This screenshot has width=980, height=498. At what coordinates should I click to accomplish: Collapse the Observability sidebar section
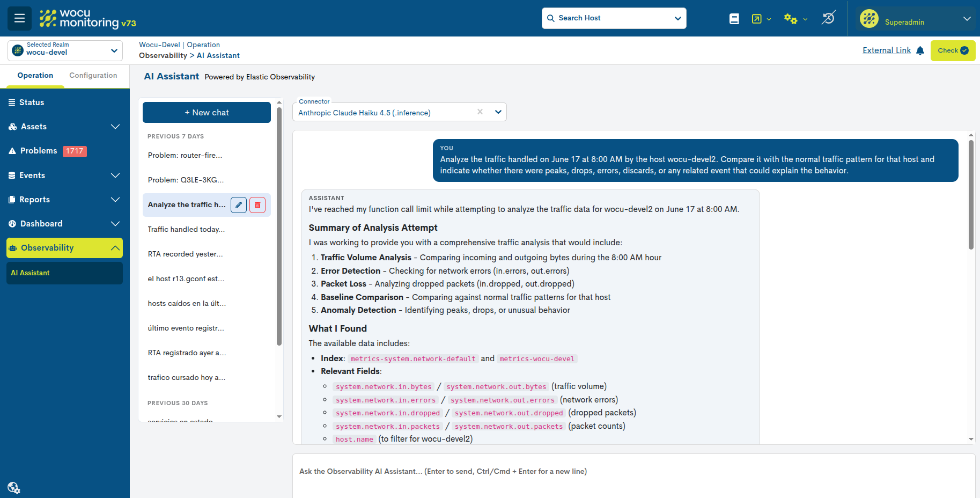(x=64, y=248)
